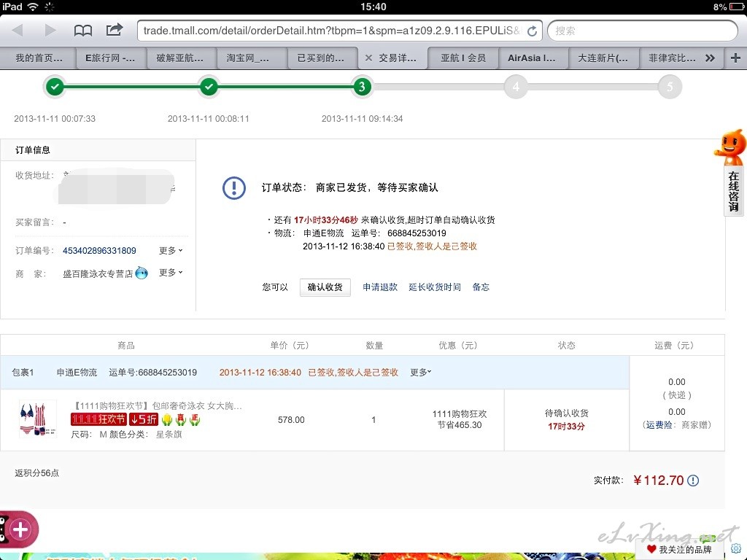
Task: Click the orange mascot customer service icon
Action: point(730,147)
